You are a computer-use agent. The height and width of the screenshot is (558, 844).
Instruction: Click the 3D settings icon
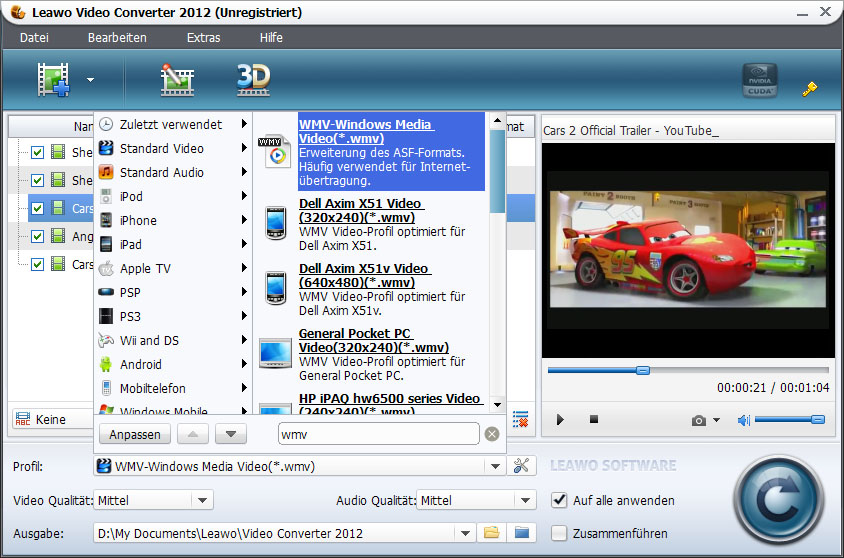253,80
